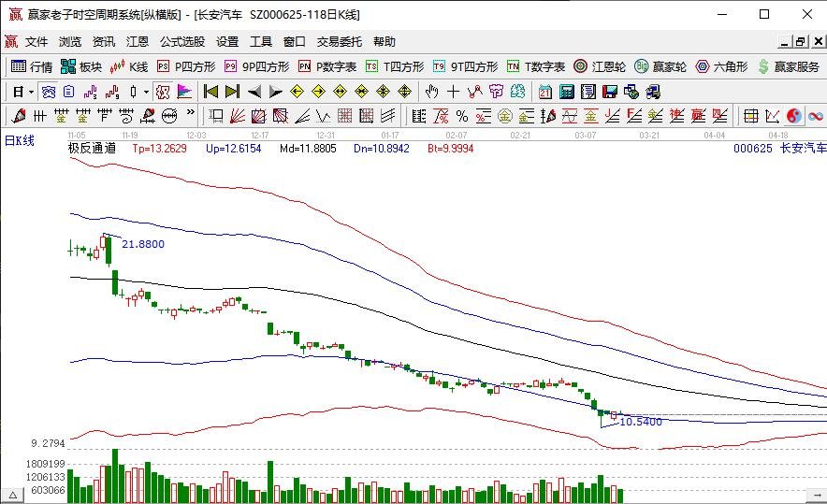Click the telephone icon in the toolbar
This screenshot has width=827, height=504.
[x=48, y=93]
